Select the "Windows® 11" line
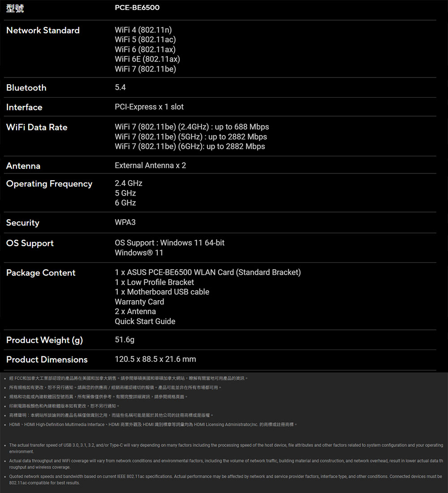Image resolution: width=448 pixels, height=493 pixels. point(139,253)
